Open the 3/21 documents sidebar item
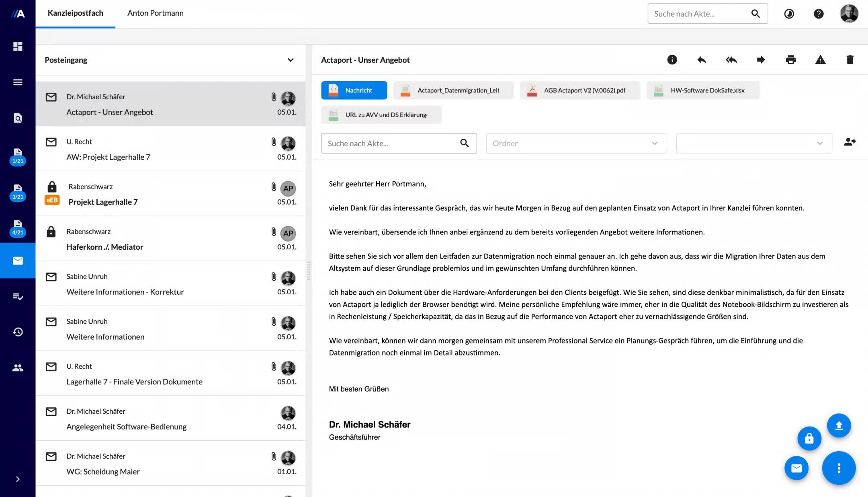This screenshot has height=497, width=868. (18, 192)
